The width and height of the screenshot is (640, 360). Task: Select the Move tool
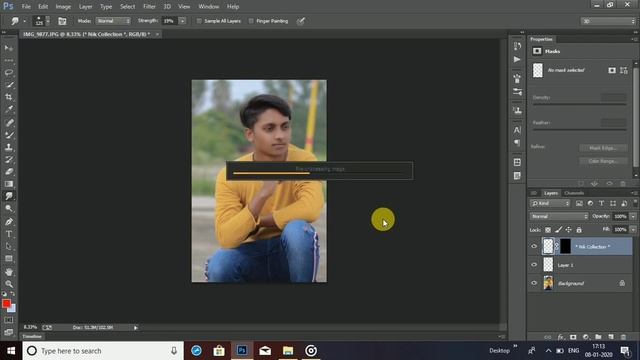(x=9, y=48)
